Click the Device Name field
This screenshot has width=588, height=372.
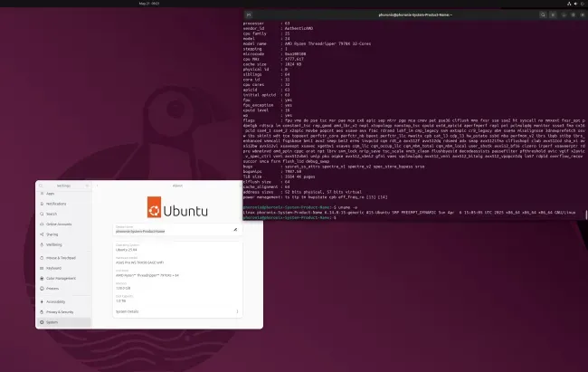177,229
